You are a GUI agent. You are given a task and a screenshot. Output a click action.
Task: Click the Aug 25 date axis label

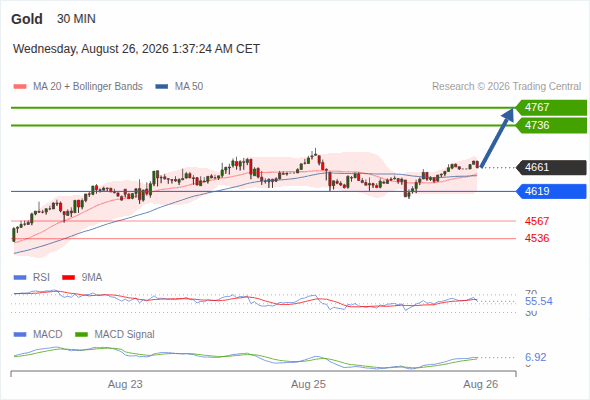[x=308, y=384]
